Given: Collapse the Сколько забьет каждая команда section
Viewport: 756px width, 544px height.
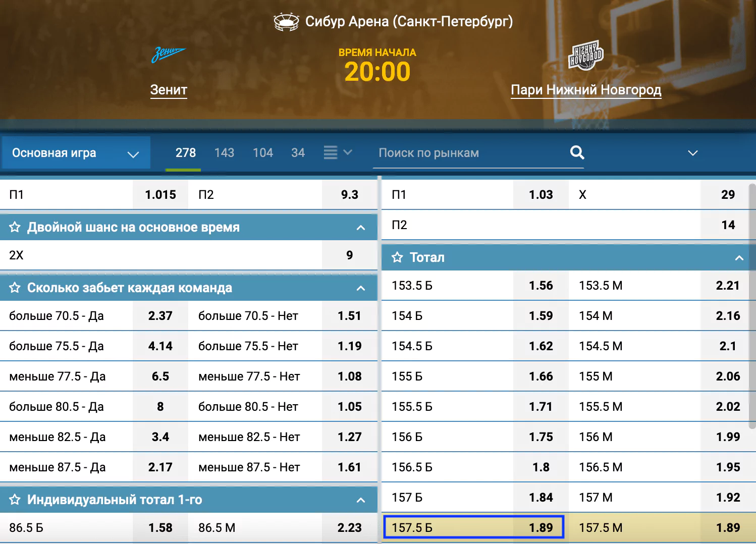Looking at the screenshot, I should (361, 288).
